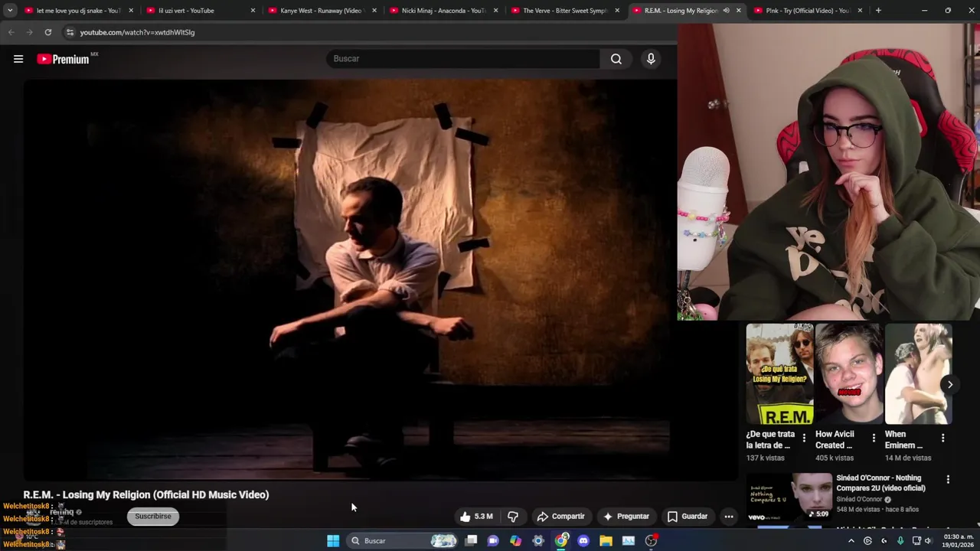
Task: Click the video title 'R.E.M. - Losing My Religion'
Action: 146,495
